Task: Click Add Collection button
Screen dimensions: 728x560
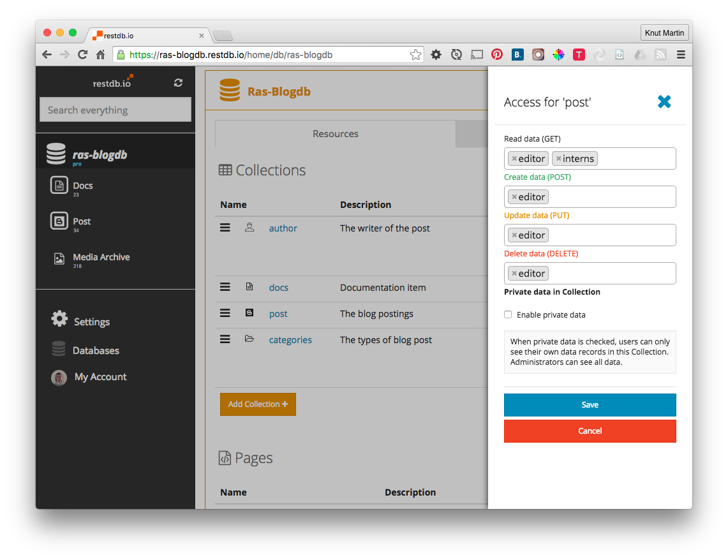Action: click(258, 404)
